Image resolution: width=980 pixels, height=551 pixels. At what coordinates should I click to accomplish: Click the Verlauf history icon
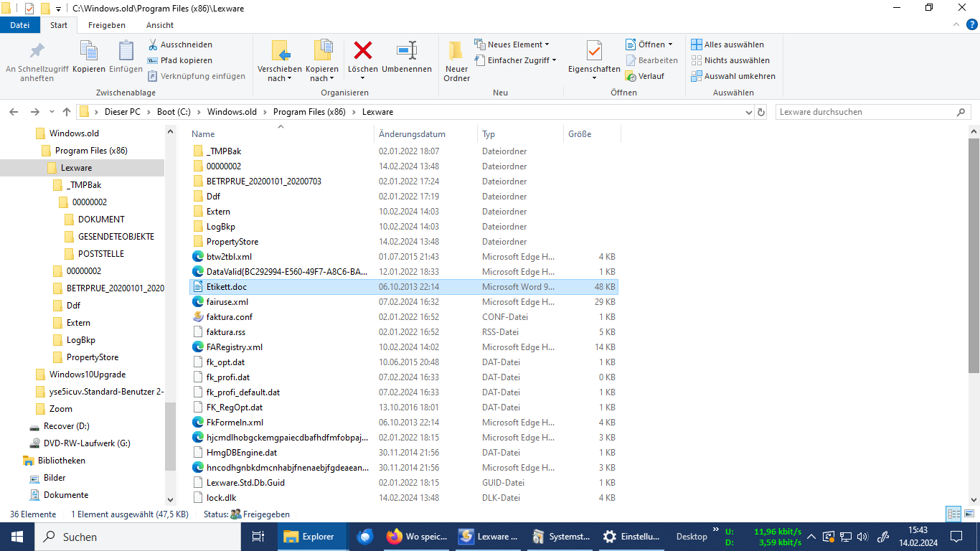631,76
